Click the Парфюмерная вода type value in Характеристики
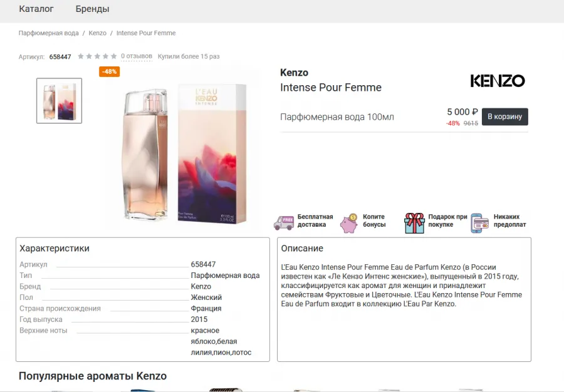This screenshot has height=392, width=564. 225,276
